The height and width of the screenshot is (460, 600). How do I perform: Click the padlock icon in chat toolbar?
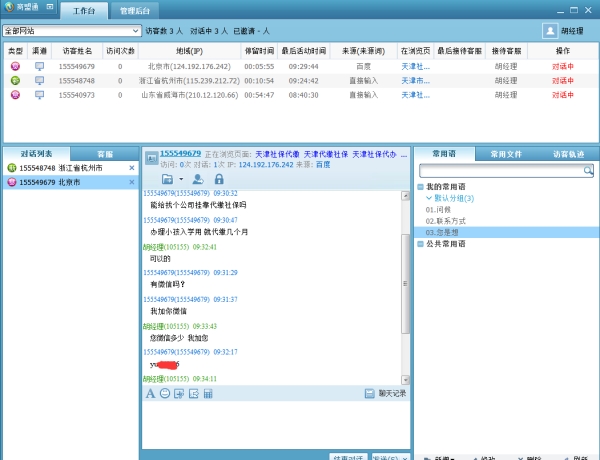click(219, 179)
